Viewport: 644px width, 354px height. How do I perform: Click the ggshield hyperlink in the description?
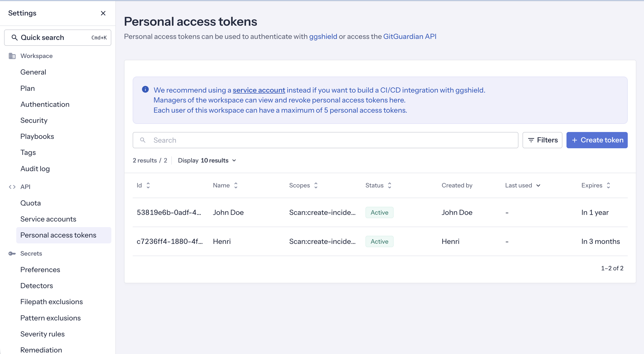(323, 36)
